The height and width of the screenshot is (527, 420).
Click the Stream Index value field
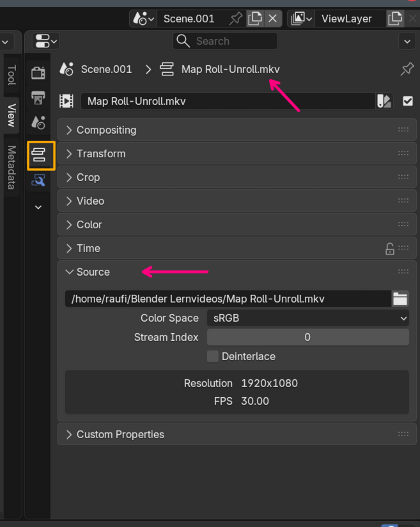[x=307, y=337]
